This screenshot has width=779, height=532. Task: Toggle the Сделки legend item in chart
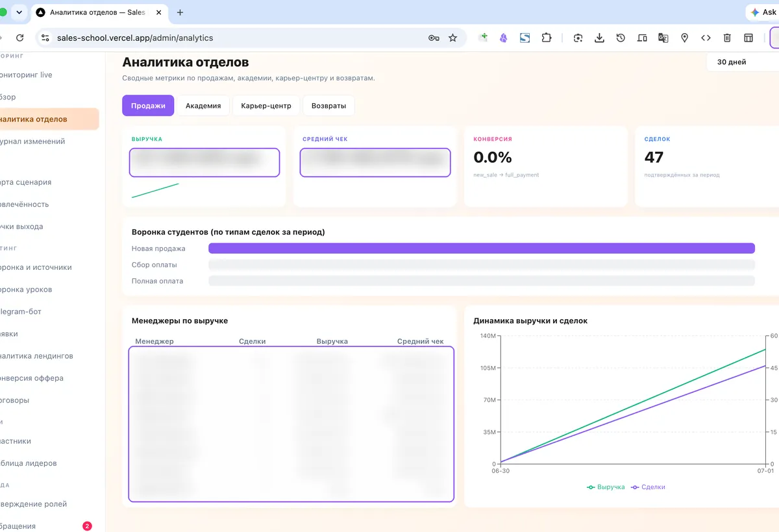(648, 487)
